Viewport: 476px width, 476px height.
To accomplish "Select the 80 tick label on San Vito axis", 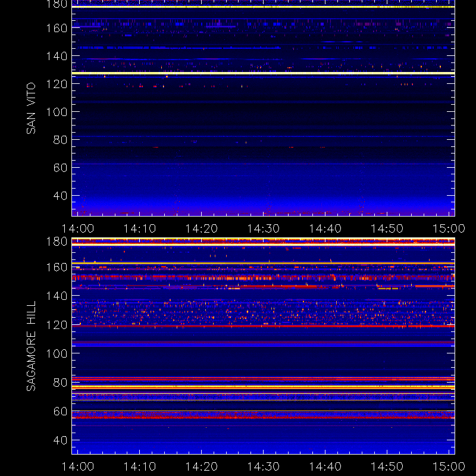I will (60, 140).
